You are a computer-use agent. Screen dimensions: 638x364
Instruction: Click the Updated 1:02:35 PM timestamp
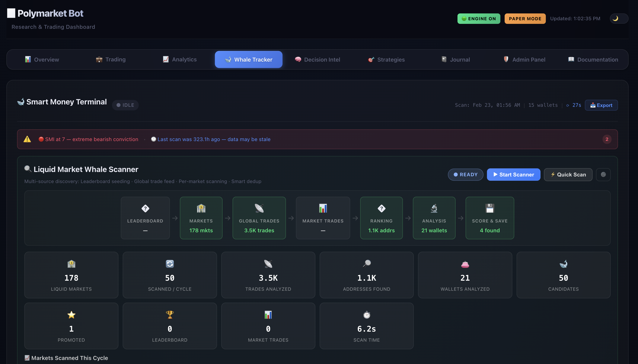(575, 19)
